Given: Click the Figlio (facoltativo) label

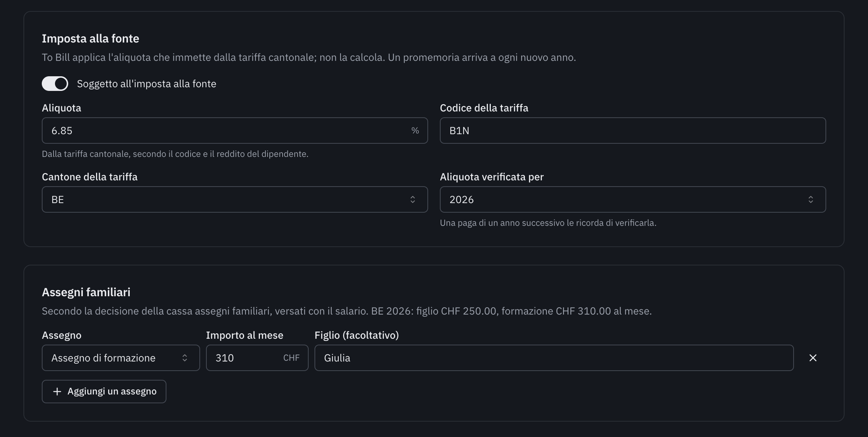Looking at the screenshot, I should coord(357,335).
